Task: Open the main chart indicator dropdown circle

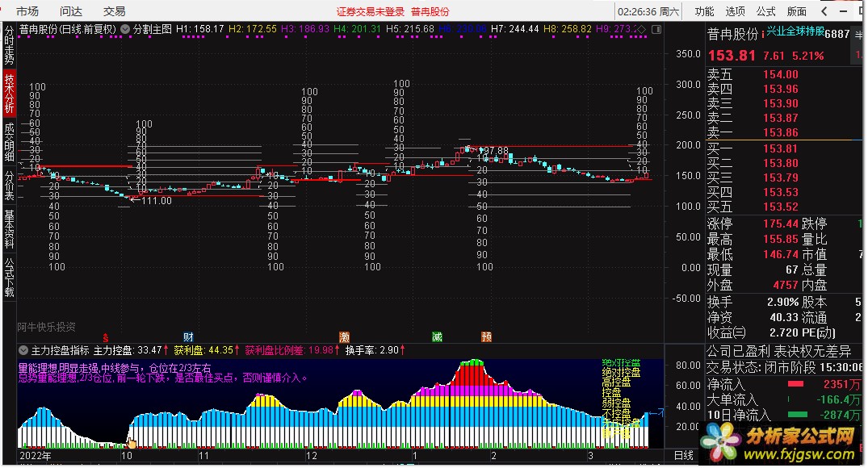Action: click(x=125, y=29)
